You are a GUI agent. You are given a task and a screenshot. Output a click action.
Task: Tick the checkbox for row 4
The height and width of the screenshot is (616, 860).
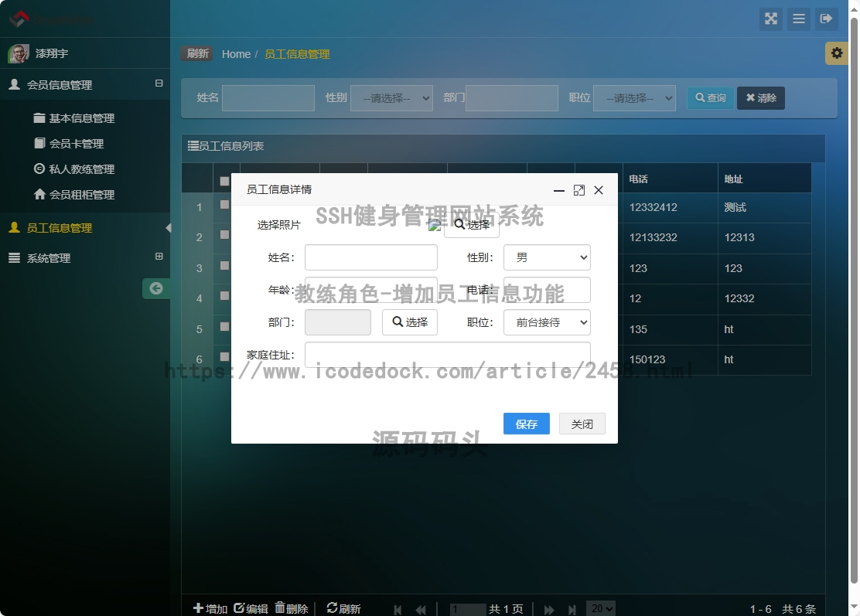pyautogui.click(x=224, y=295)
